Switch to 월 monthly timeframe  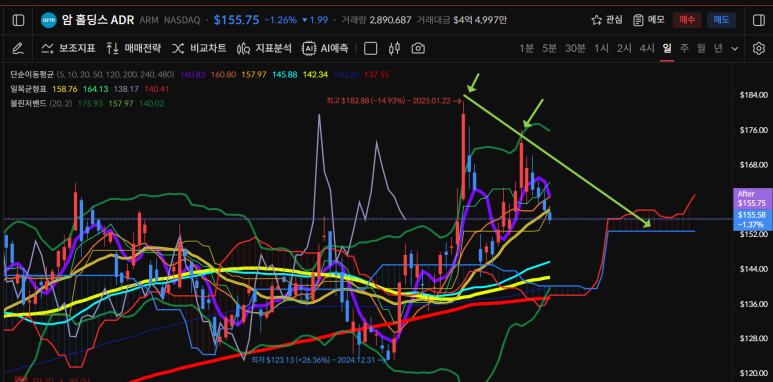(701, 48)
